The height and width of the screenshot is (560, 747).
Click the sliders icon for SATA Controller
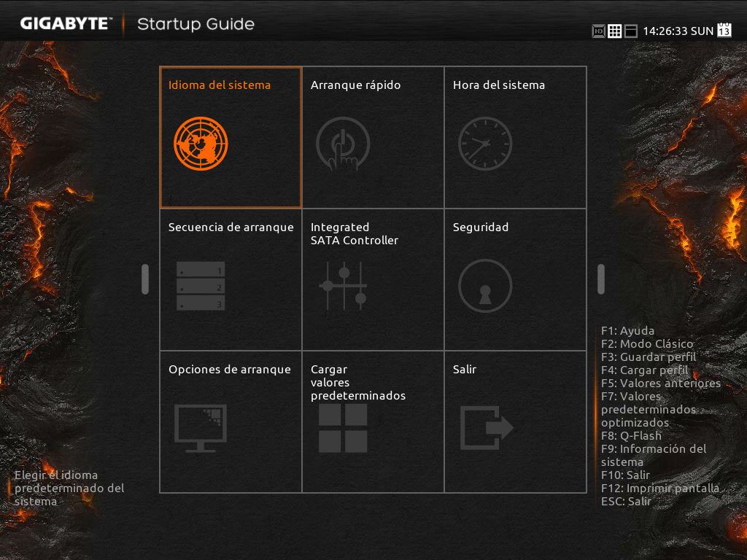coord(343,286)
